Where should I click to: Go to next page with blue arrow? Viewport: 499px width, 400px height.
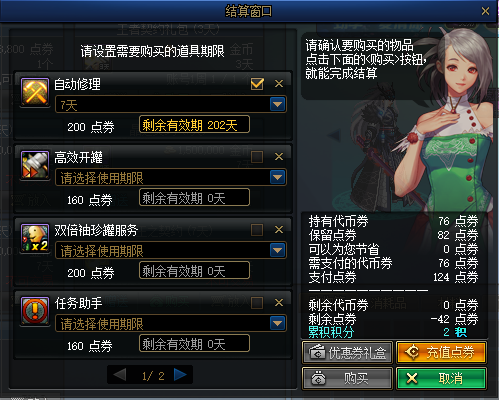[x=180, y=375]
